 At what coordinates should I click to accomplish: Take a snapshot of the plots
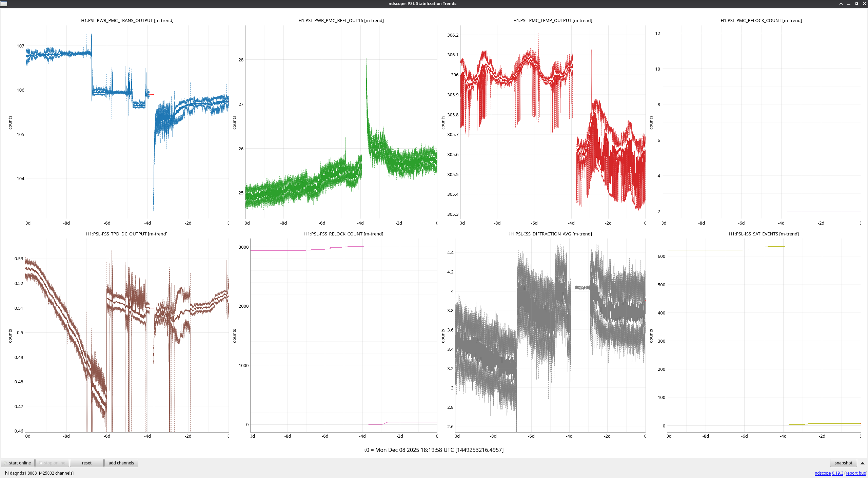tap(843, 463)
